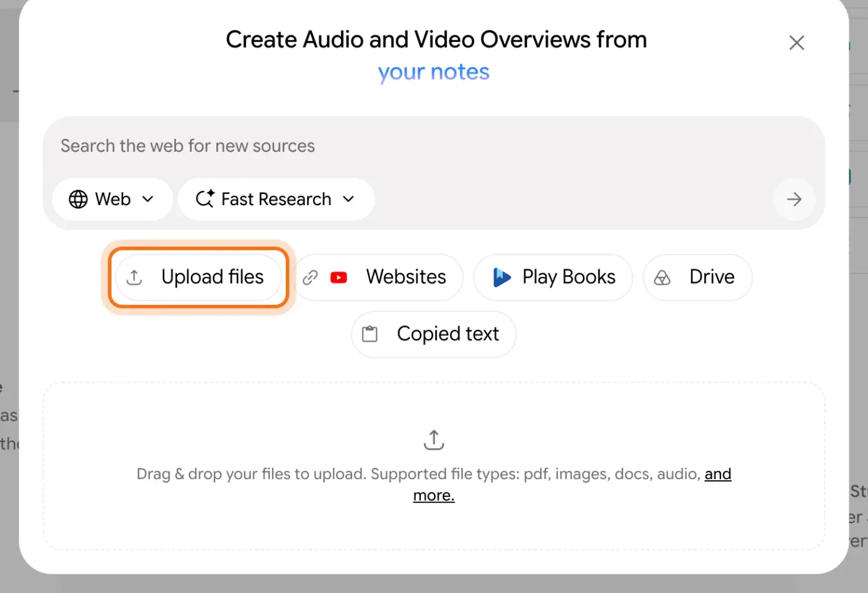Image resolution: width=868 pixels, height=593 pixels.
Task: Submit search with the arrow button
Action: (794, 200)
